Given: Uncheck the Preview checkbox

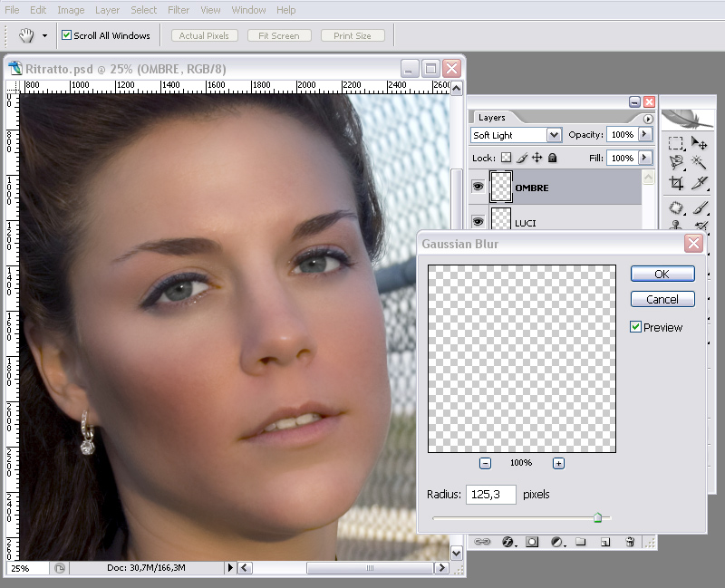Looking at the screenshot, I should pos(636,327).
